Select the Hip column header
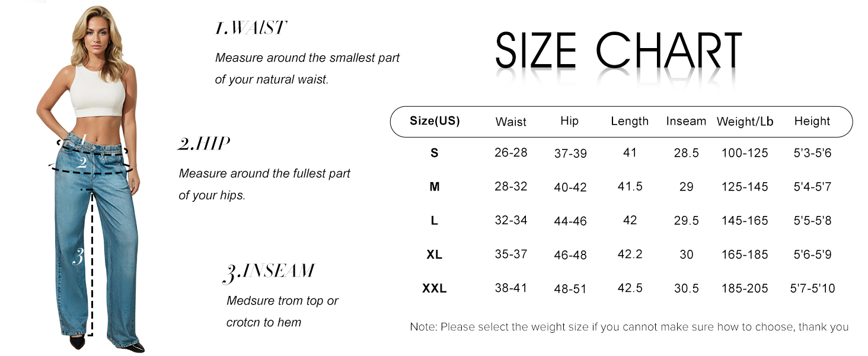Screen dimensions: 868x356 click(569, 121)
